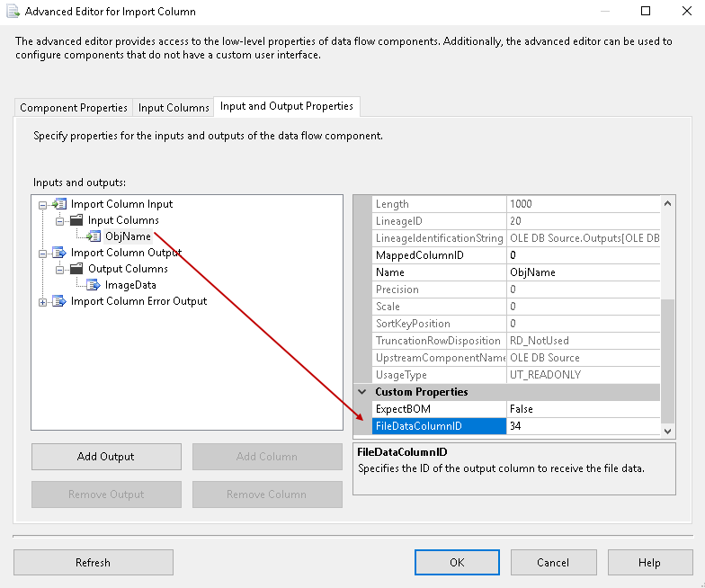705x588 pixels.
Task: Click the ObjName input column icon
Action: pos(94,236)
